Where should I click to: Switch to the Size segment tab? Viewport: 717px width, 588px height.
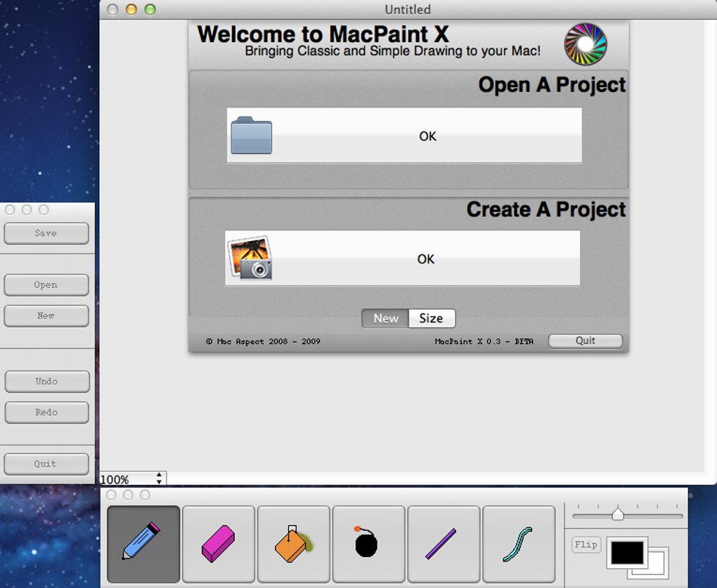tap(432, 318)
